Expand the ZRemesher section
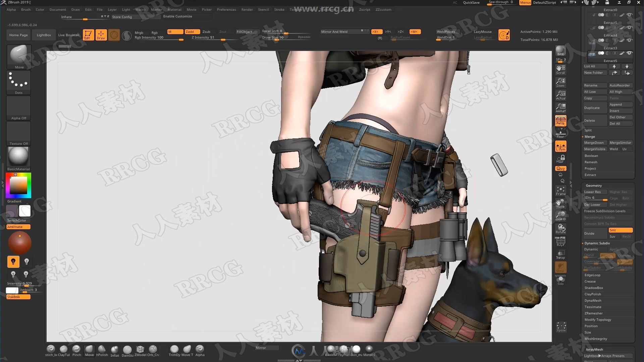 point(593,313)
